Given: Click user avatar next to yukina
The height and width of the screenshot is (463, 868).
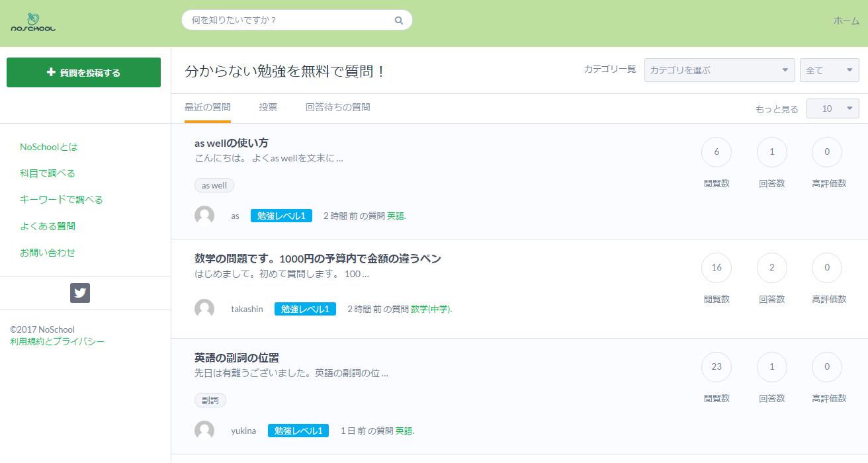Looking at the screenshot, I should [204, 431].
